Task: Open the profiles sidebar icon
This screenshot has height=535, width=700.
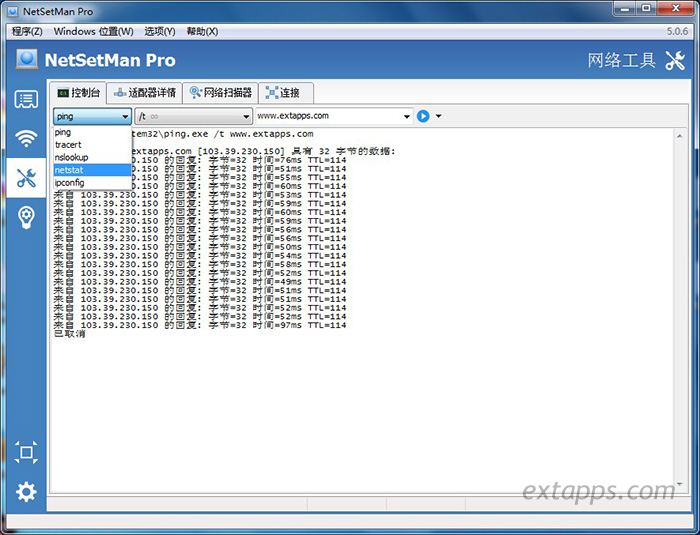Action: (26, 99)
